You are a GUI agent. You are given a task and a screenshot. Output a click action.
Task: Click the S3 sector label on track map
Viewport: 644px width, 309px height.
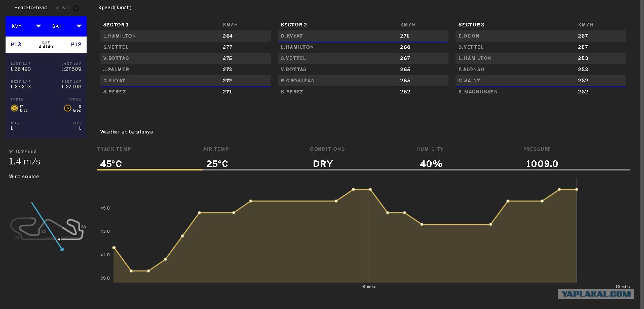84,227
